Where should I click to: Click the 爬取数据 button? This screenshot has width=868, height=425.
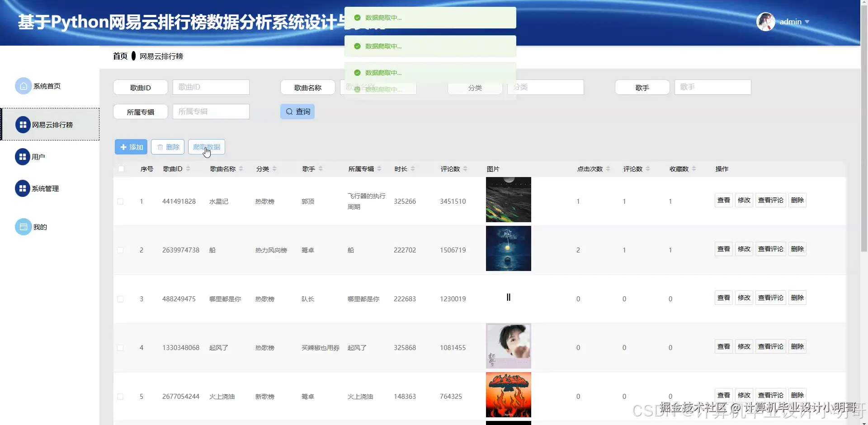[x=207, y=147]
